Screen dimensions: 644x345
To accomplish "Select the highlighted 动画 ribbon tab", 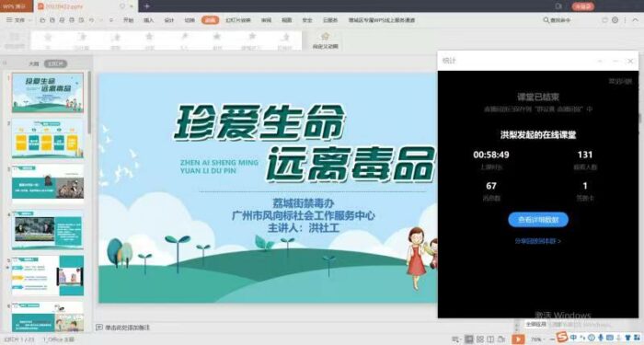I will coord(210,19).
